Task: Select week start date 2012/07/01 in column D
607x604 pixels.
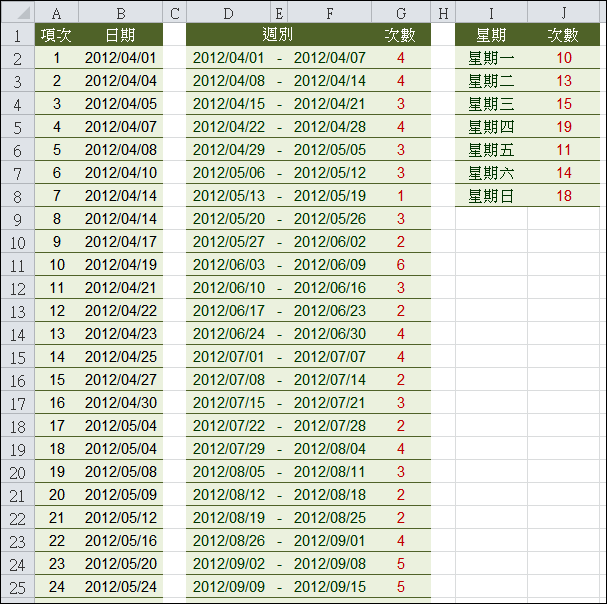Action: [x=228, y=357]
